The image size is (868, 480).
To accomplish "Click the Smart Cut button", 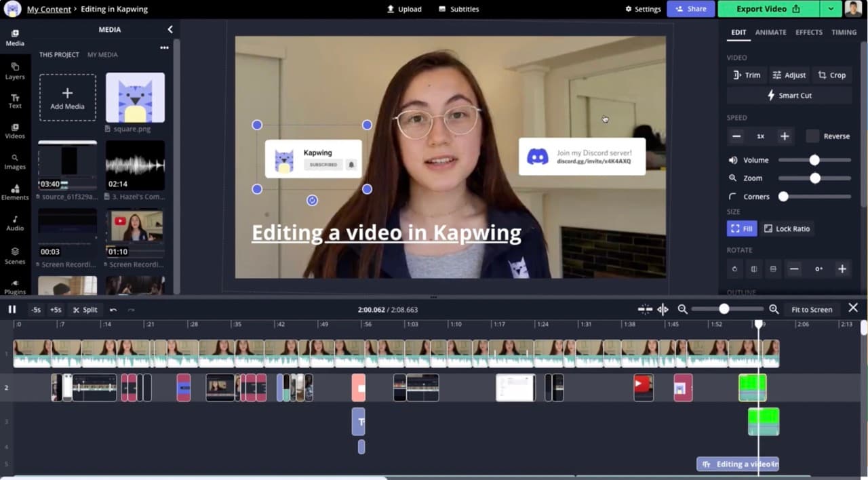I will (x=789, y=96).
